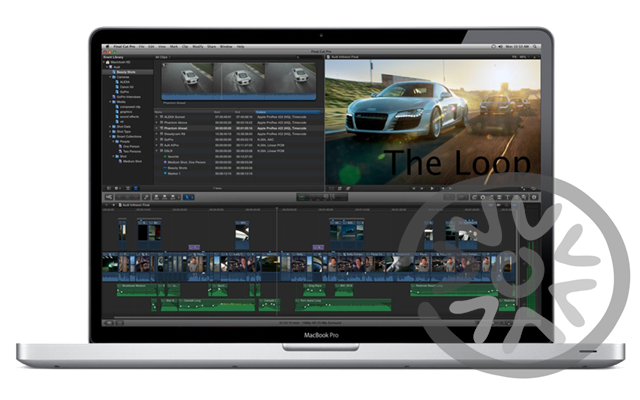Go to the next edit point in viewer
The height and width of the screenshot is (400, 640).
422,188
